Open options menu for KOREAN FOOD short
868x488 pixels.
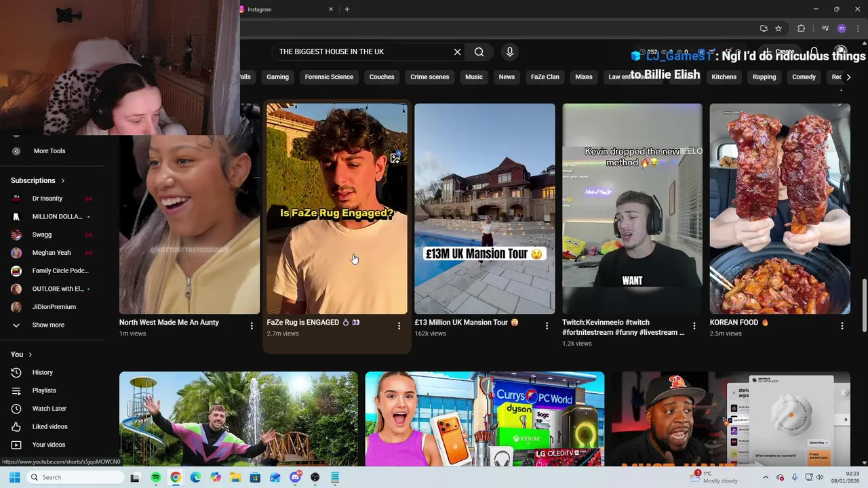(842, 326)
